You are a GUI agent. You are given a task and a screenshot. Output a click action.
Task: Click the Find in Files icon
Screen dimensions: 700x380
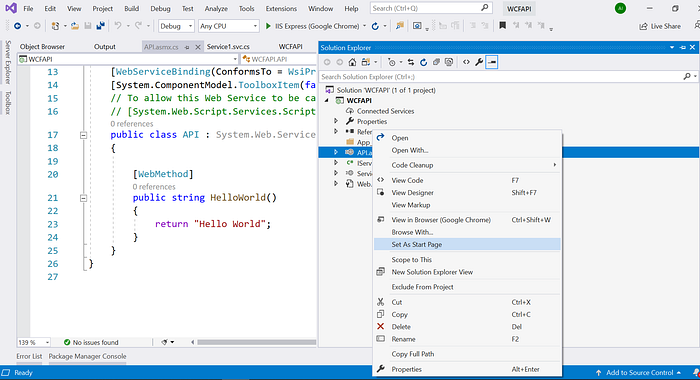point(400,26)
